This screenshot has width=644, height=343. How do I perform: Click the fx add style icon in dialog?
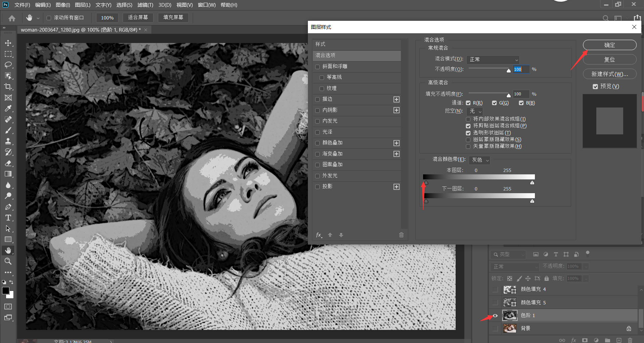pyautogui.click(x=319, y=235)
